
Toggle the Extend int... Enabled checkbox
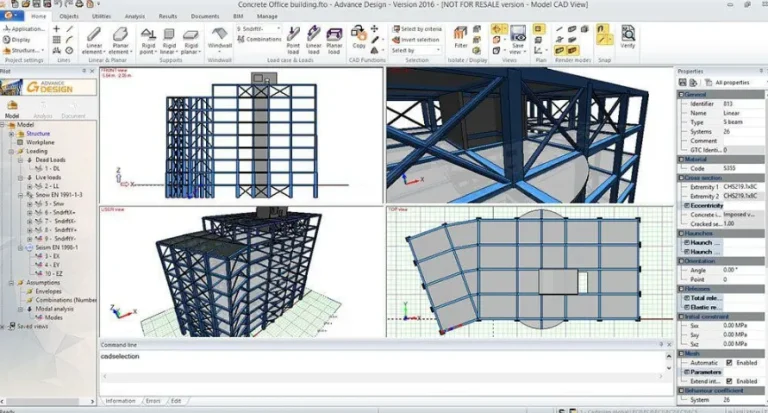click(729, 381)
